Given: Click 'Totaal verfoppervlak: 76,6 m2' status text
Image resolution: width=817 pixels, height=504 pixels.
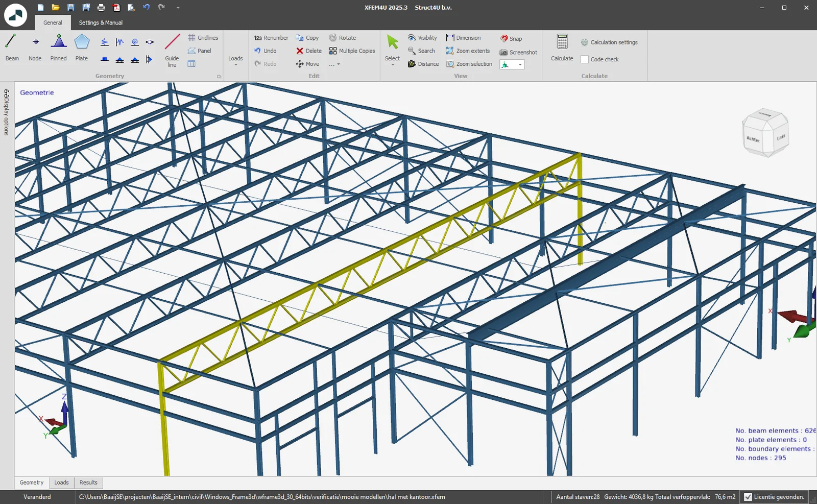Looking at the screenshot, I should click(x=695, y=497).
